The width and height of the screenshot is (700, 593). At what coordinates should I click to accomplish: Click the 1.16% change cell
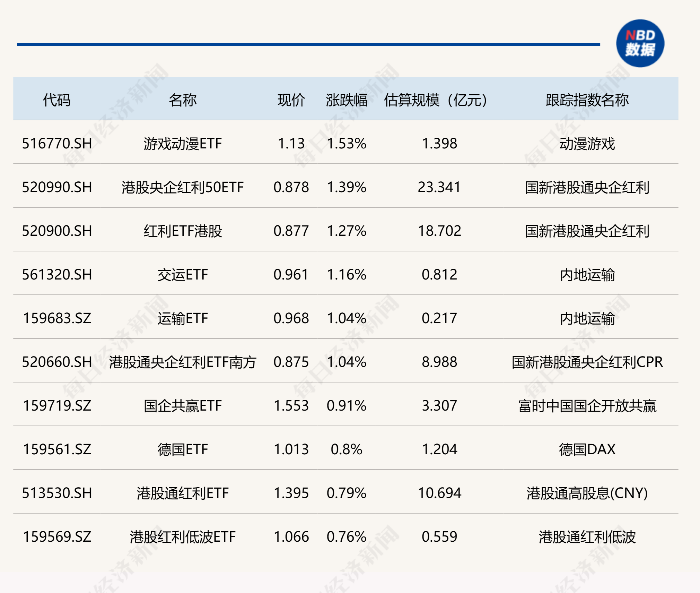click(x=347, y=275)
